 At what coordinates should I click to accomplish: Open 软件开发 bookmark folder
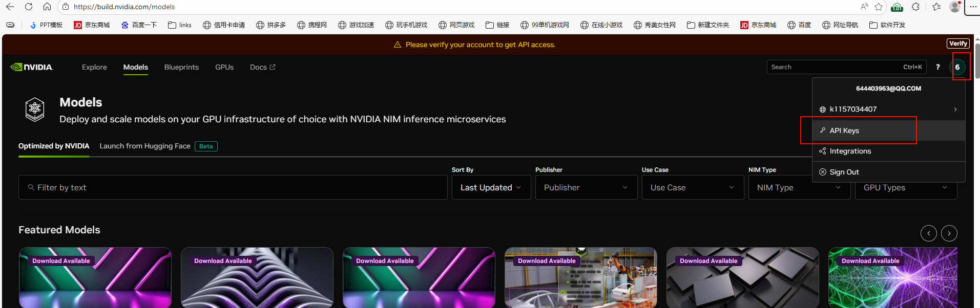(887, 25)
